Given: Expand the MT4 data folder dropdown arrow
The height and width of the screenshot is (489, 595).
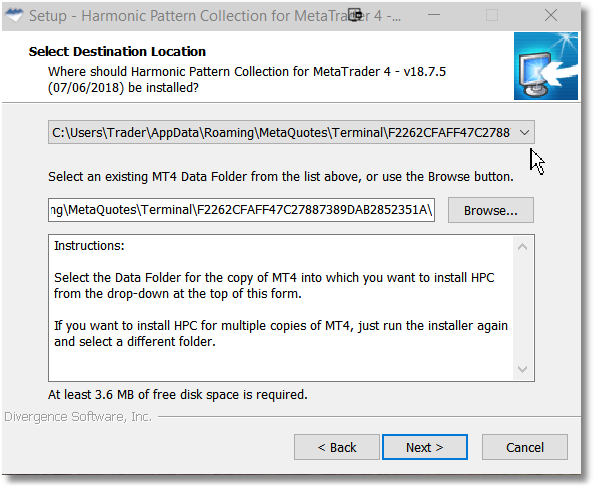Looking at the screenshot, I should 524,132.
